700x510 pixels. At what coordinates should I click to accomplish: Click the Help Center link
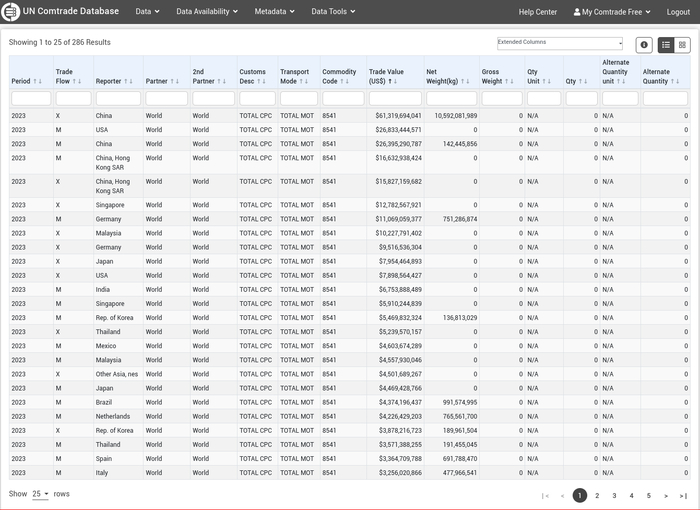coord(538,12)
